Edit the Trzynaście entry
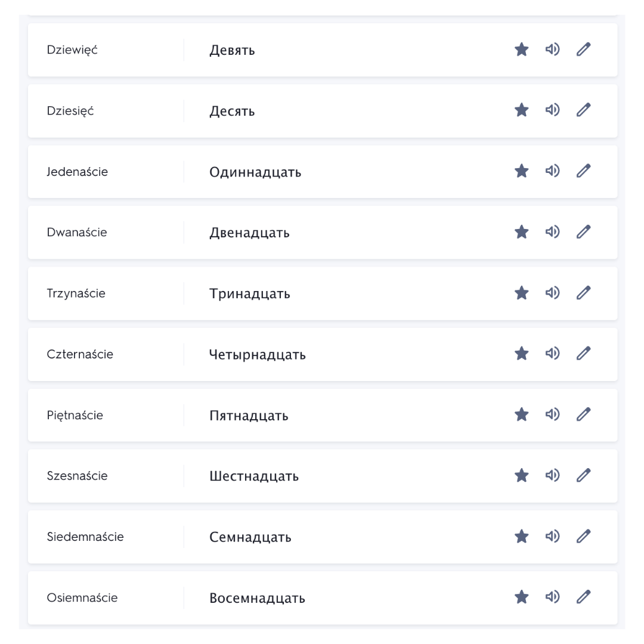The image size is (644, 644). click(x=584, y=293)
